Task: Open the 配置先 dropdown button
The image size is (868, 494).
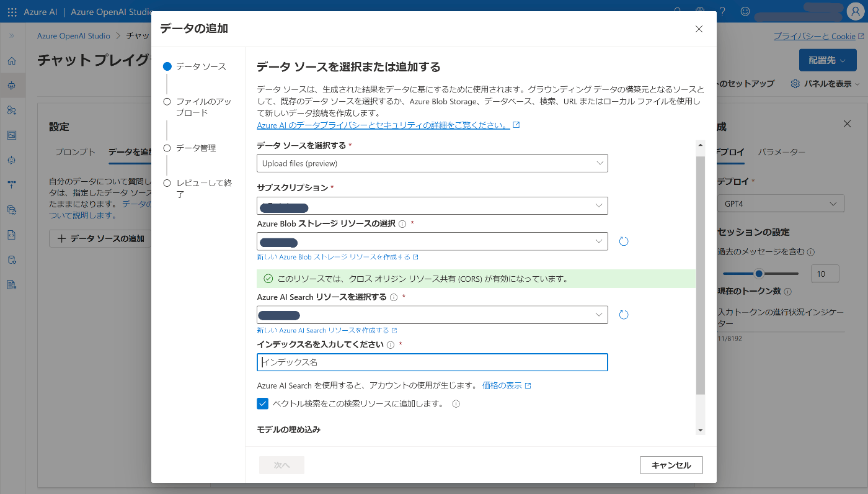Action: tap(828, 60)
